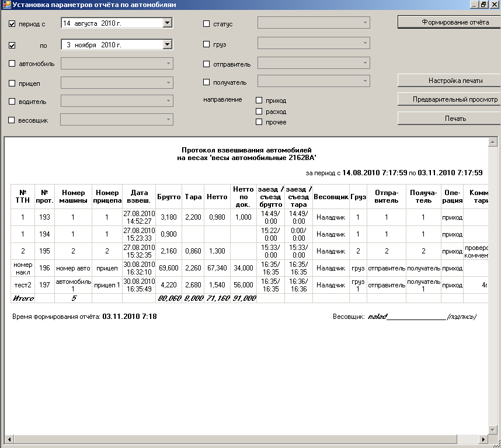The height and width of the screenshot is (448, 501).
Task: Open the end date '3 ноября' dropdown arrow
Action: pyautogui.click(x=168, y=44)
